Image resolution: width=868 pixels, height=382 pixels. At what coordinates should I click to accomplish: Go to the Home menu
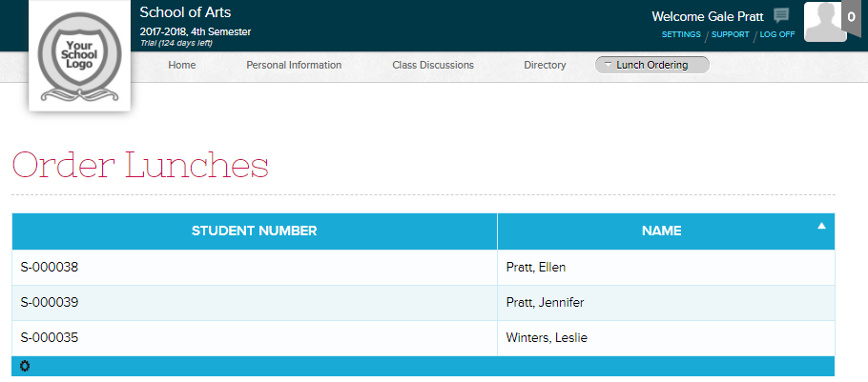(182, 65)
